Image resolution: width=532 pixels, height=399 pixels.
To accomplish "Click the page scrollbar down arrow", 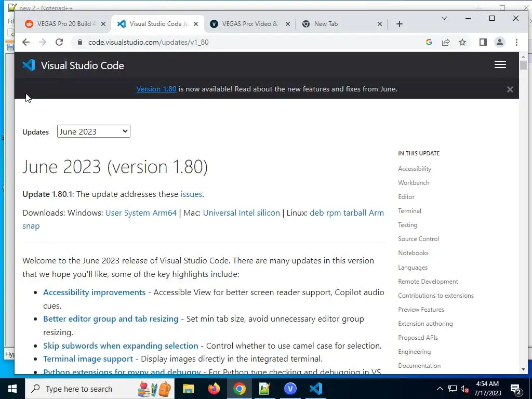I will (x=523, y=369).
